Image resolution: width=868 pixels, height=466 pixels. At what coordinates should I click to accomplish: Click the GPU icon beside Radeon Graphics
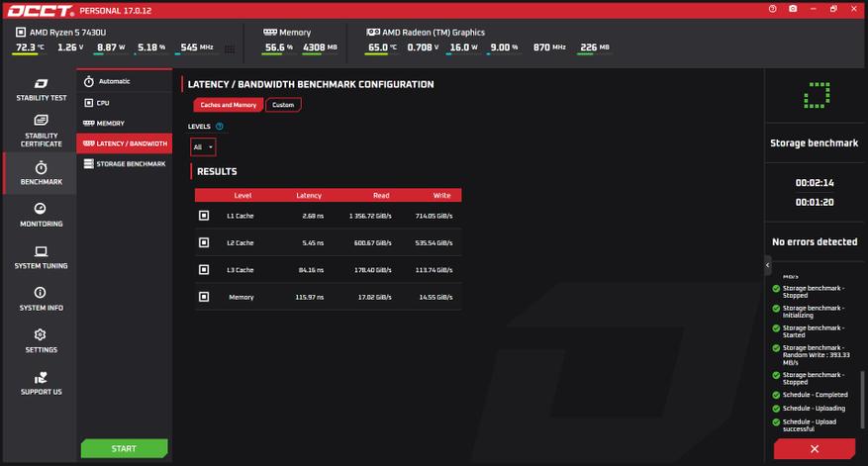(x=373, y=32)
